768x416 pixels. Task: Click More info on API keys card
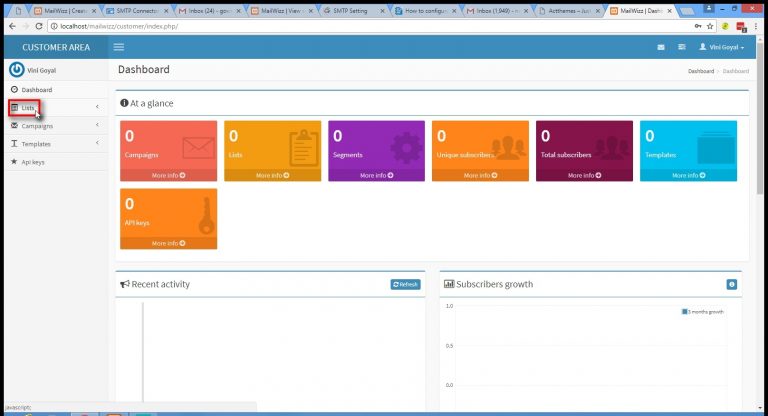[168, 243]
